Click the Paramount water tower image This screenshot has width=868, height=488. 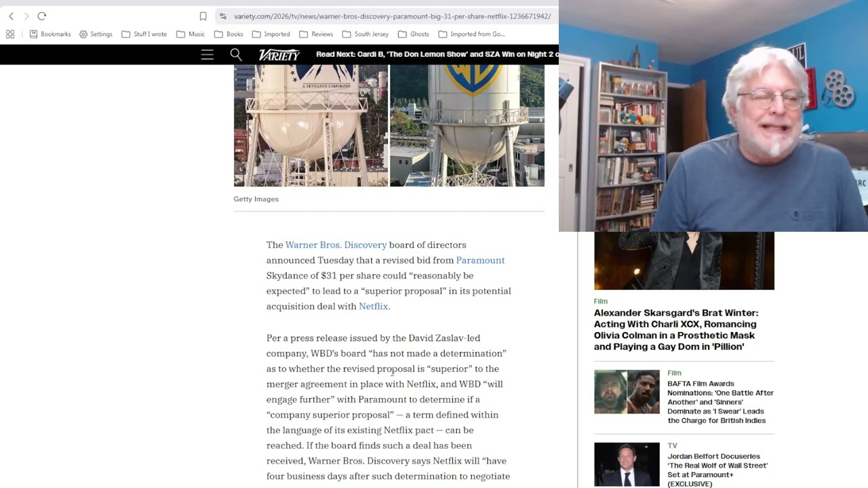pyautogui.click(x=311, y=125)
